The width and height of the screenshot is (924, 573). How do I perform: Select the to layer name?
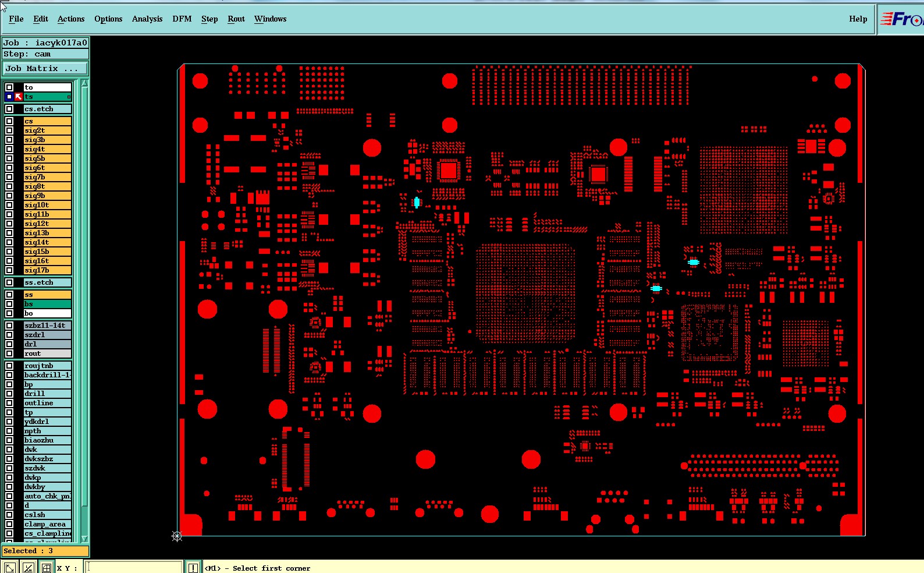pos(48,87)
